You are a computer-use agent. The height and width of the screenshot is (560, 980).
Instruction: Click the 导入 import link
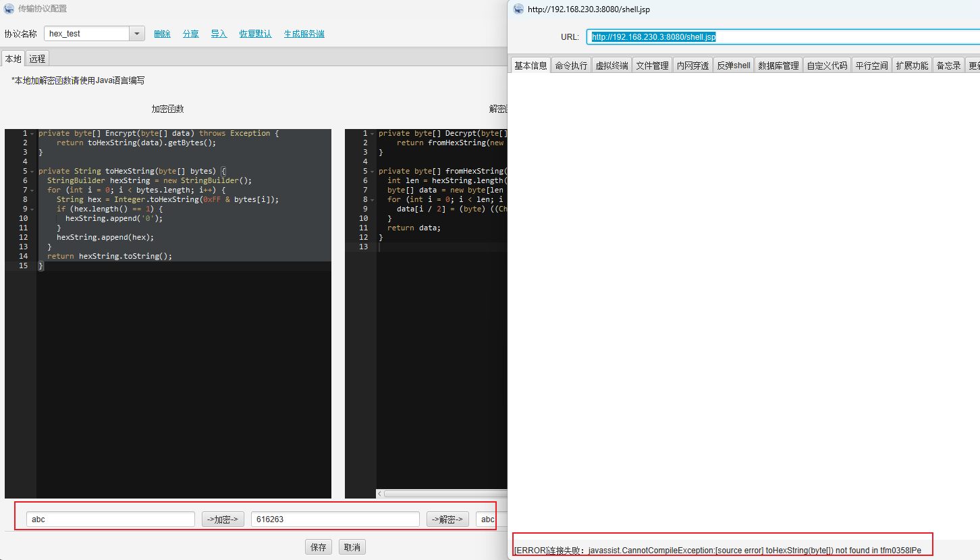coord(218,33)
